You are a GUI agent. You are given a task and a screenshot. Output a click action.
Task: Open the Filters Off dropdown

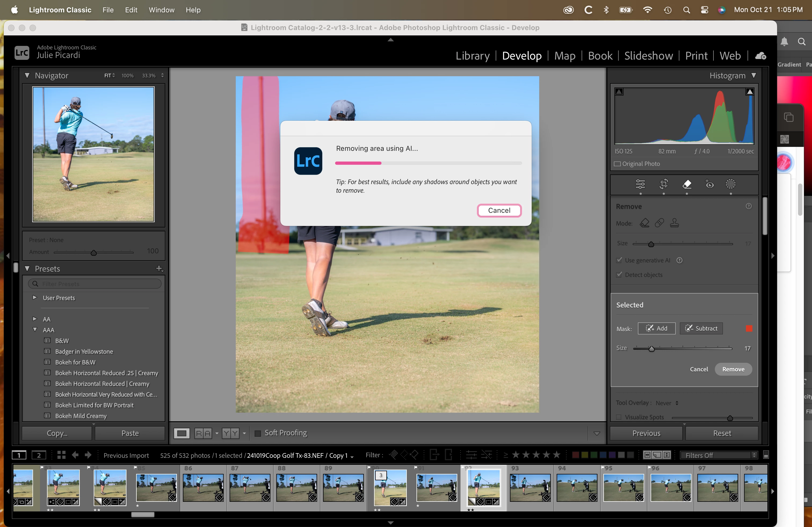(x=719, y=455)
